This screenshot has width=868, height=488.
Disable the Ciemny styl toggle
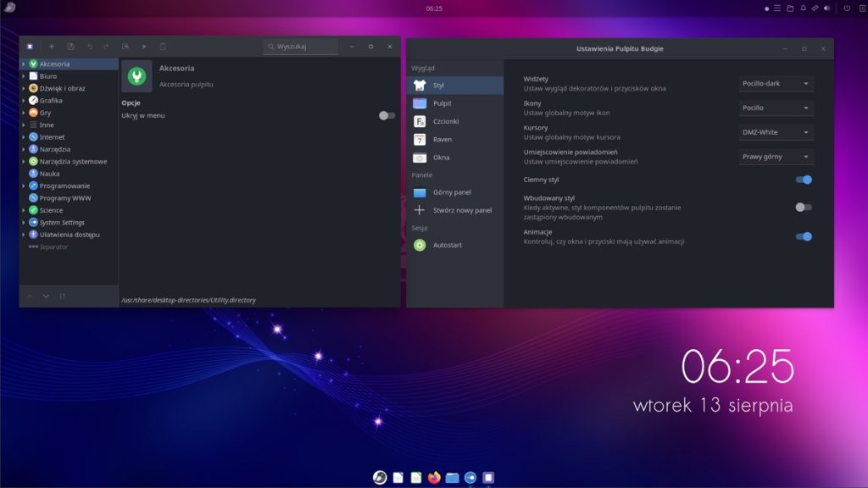click(804, 180)
